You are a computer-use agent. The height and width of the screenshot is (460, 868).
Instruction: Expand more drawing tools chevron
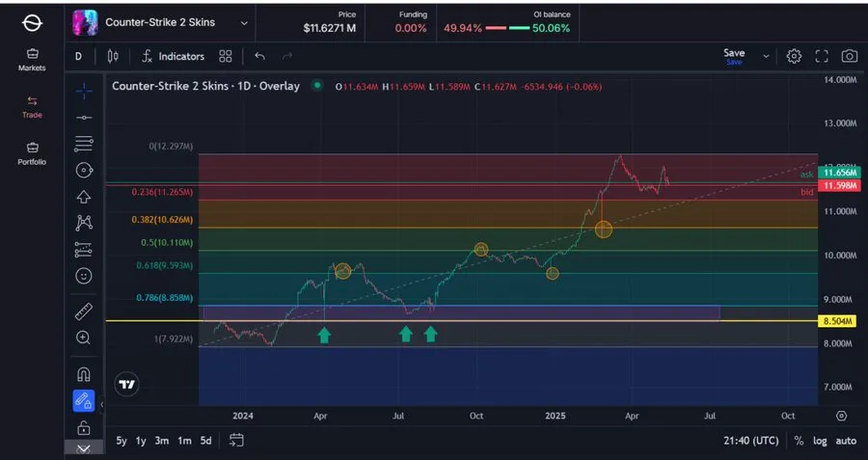[x=84, y=447]
